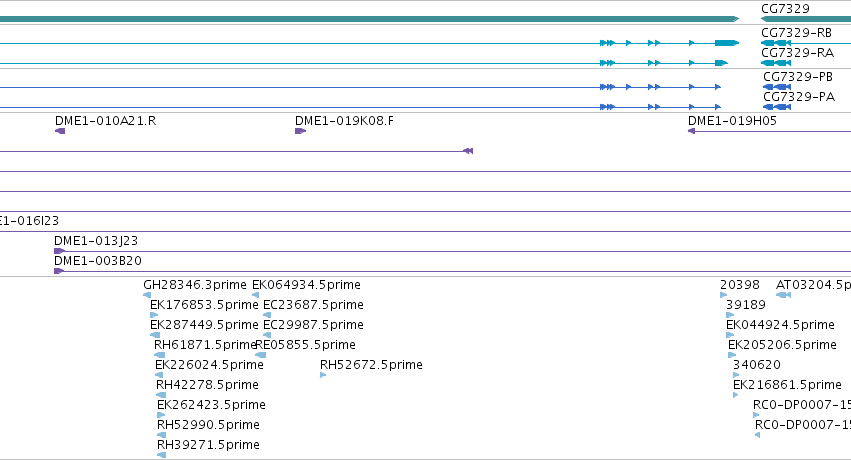Click the EST glyph beneath AT03204.5p label
Screen dimensions: 851x460
[x=784, y=295]
